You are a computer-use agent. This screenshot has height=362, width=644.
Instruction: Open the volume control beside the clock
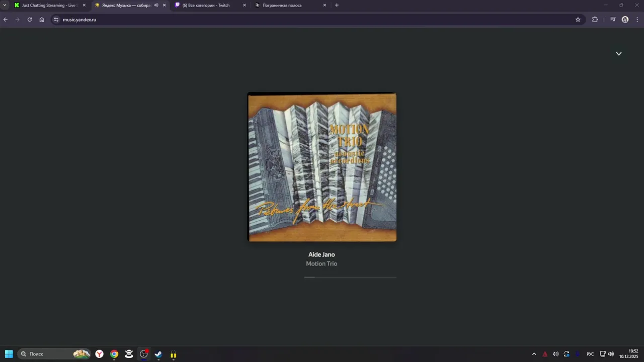click(x=611, y=354)
